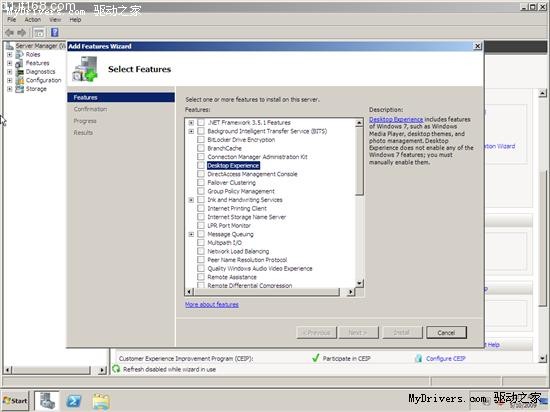Open the View menu
This screenshot has width=550, height=412.
[x=55, y=20]
